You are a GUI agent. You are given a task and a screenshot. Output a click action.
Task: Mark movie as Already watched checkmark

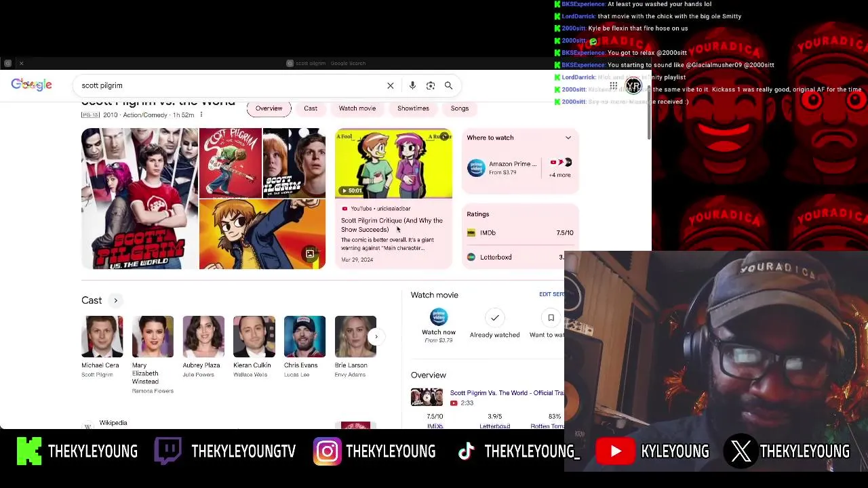[495, 318]
